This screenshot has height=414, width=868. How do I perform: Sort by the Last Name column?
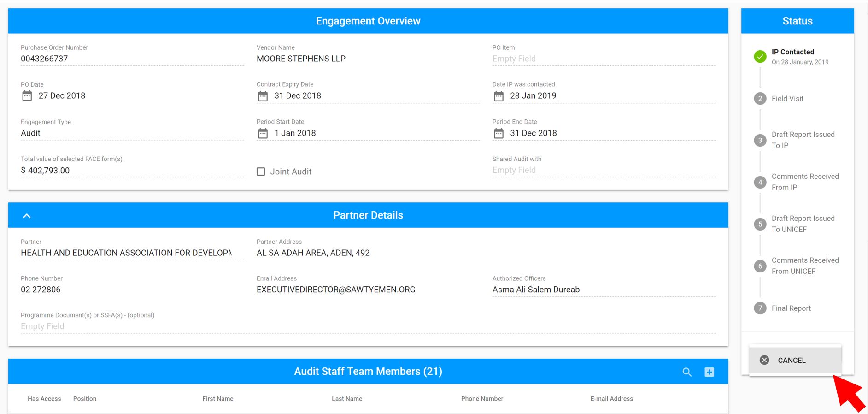(347, 399)
